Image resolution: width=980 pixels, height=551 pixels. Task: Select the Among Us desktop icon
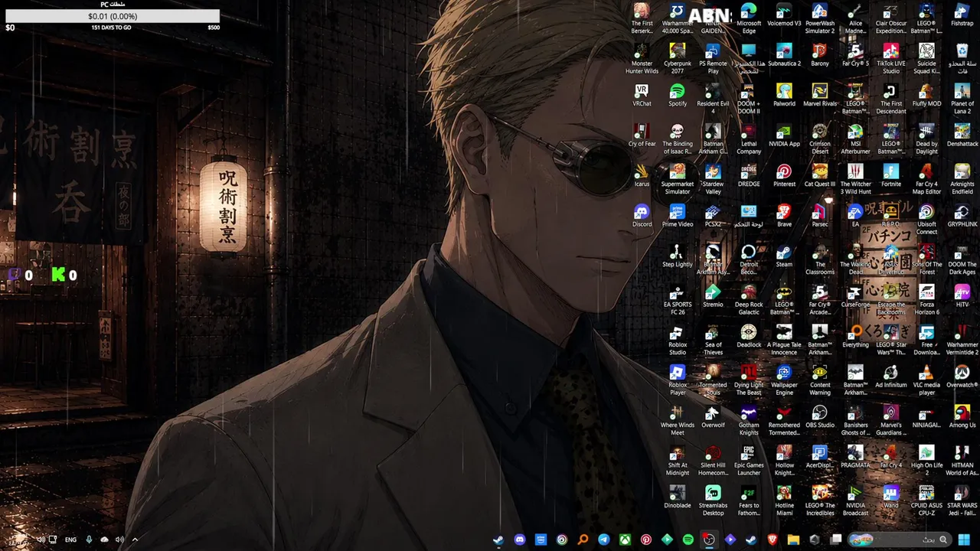pyautogui.click(x=962, y=417)
